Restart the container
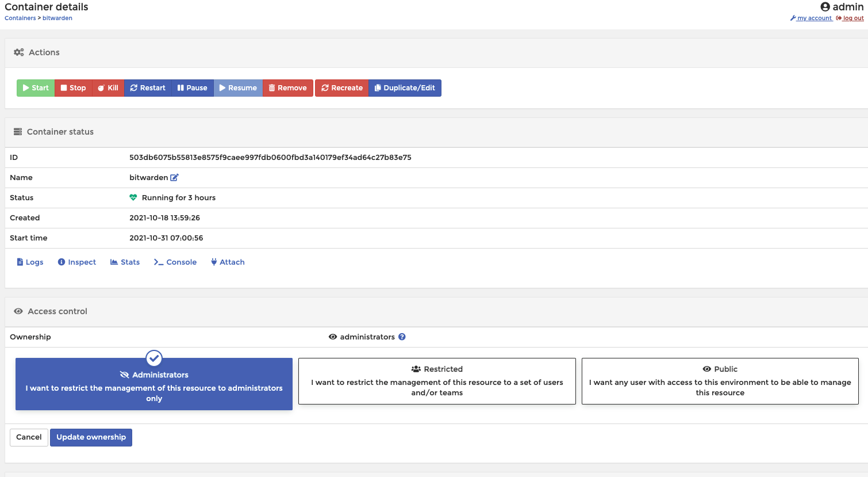 click(148, 88)
